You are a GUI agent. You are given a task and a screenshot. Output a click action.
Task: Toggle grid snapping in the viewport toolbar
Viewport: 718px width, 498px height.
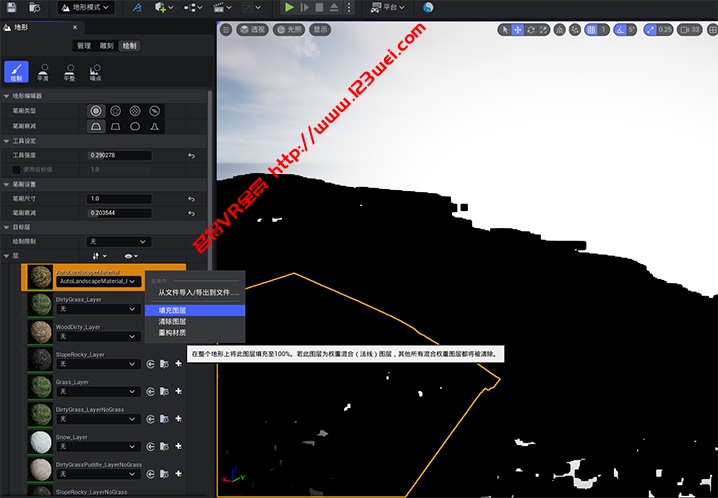pos(592,30)
